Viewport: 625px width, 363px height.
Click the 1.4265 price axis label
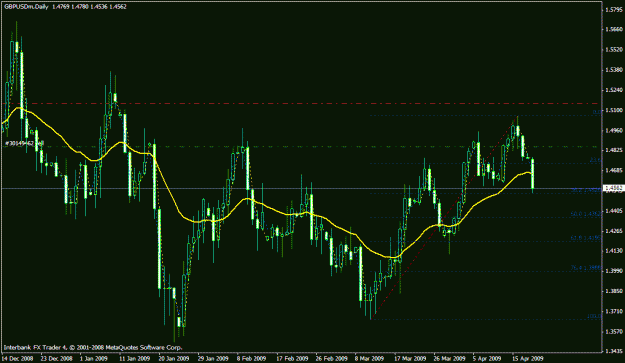point(614,231)
